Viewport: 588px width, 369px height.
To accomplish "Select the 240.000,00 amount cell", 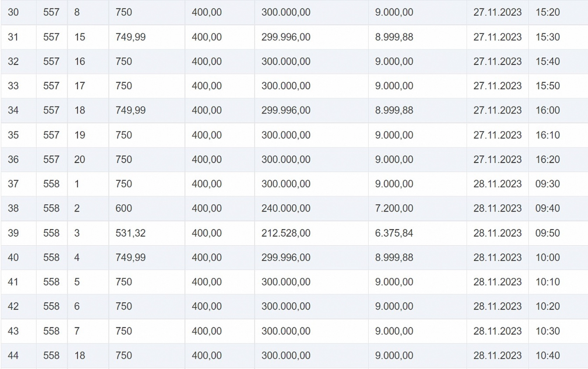I will pyautogui.click(x=286, y=208).
